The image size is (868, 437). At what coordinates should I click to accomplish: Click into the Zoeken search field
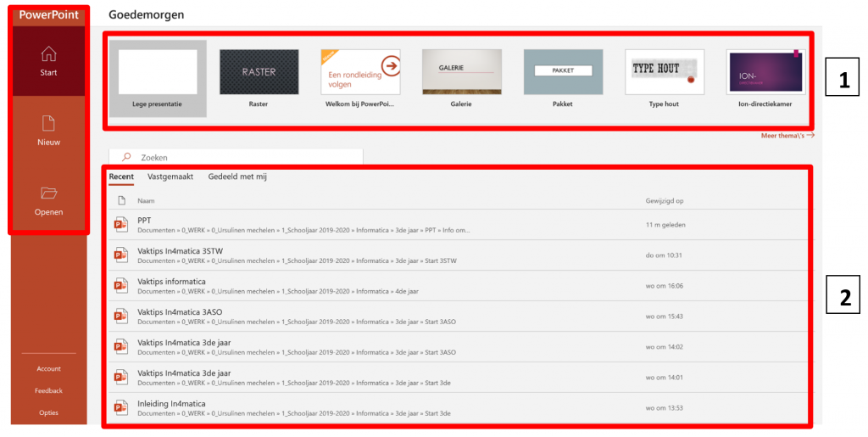click(236, 157)
